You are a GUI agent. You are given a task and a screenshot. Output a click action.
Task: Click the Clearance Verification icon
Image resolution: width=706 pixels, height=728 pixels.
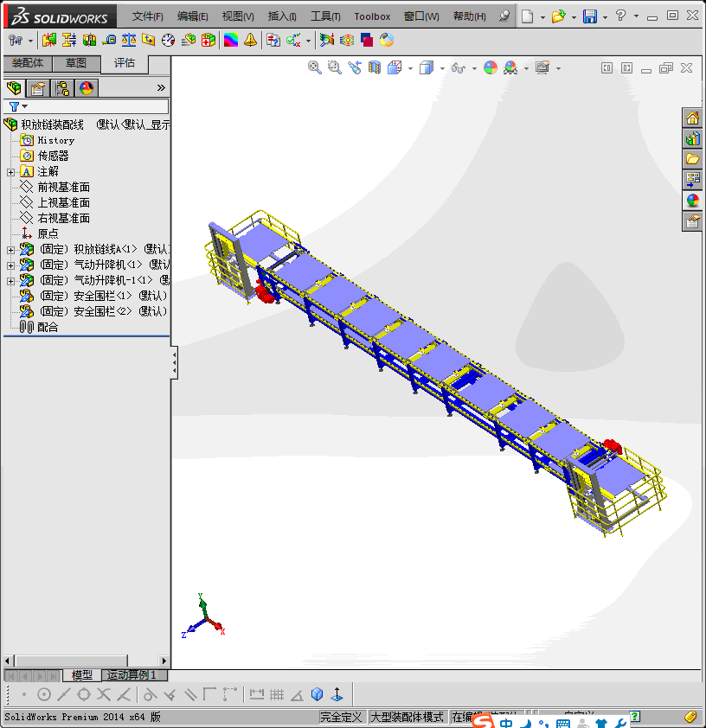(69, 41)
